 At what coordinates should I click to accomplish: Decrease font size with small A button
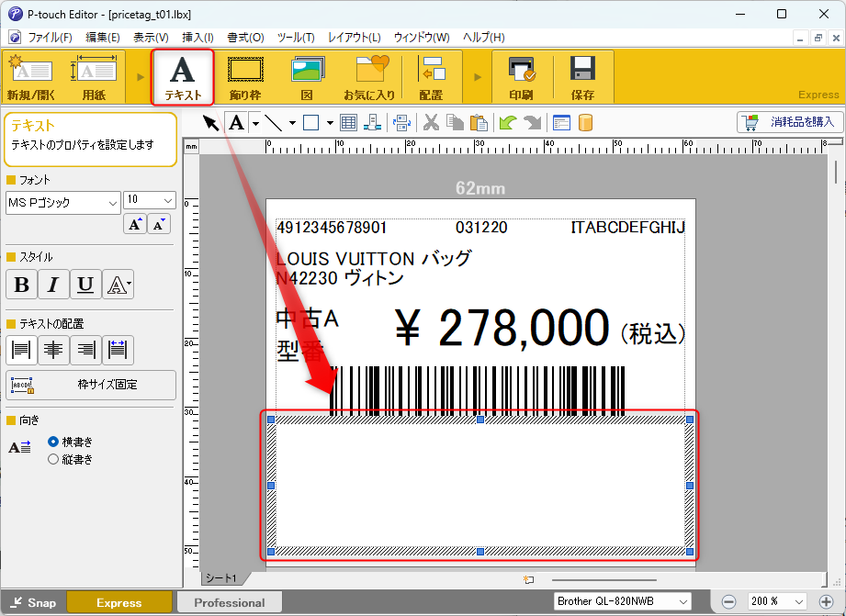pos(159,224)
